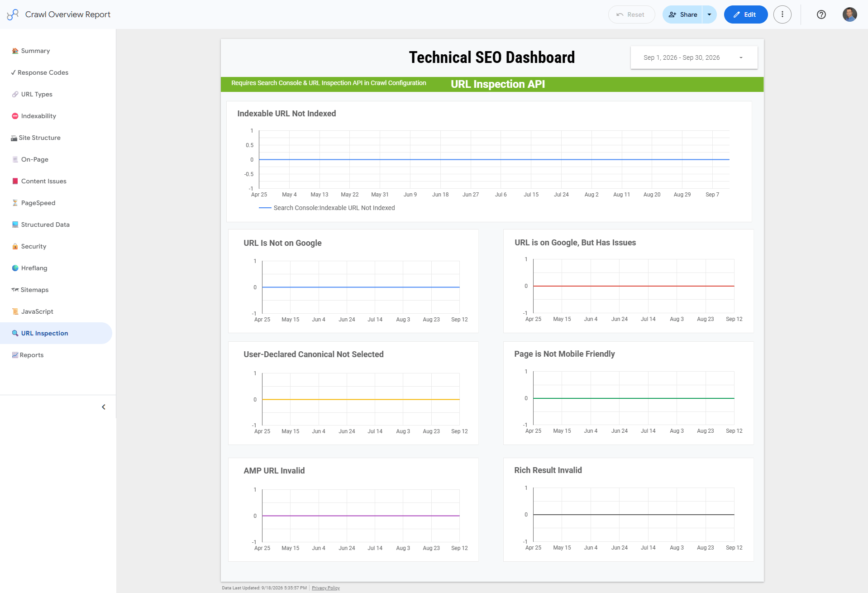Click the Technical SEO Dashboard heading
Viewport: 868px width, 593px height.
point(492,57)
